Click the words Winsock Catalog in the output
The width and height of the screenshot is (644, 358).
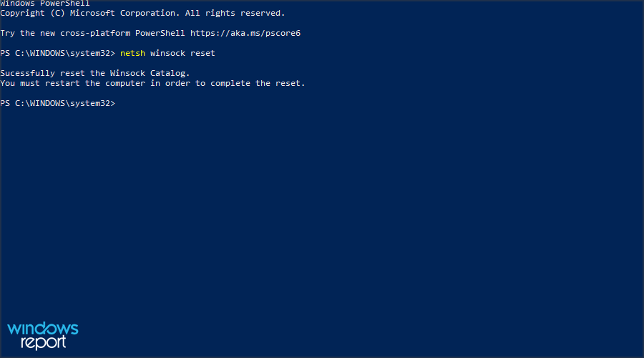pyautogui.click(x=150, y=73)
